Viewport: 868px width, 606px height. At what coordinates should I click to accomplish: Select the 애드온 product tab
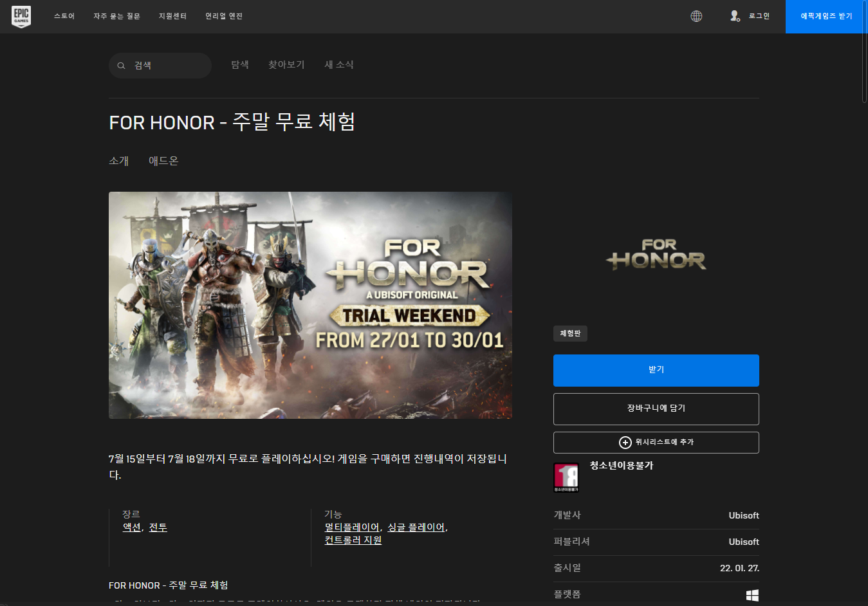pyautogui.click(x=163, y=161)
